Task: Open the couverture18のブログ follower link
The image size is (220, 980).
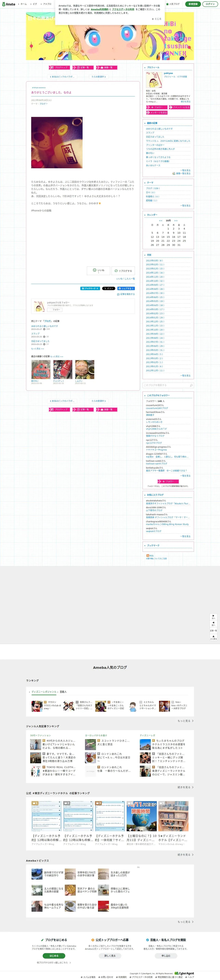Action: click(x=157, y=408)
